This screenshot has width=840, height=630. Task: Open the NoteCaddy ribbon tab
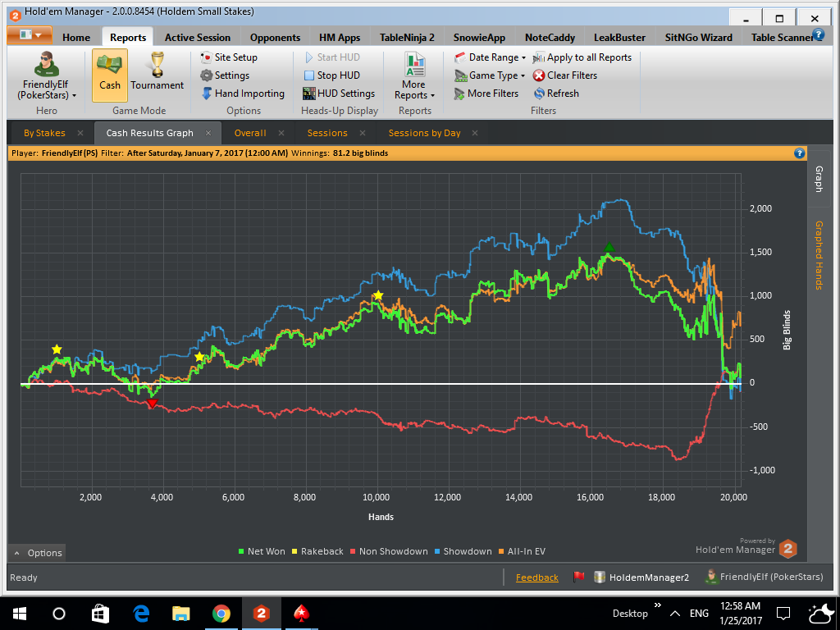(550, 38)
